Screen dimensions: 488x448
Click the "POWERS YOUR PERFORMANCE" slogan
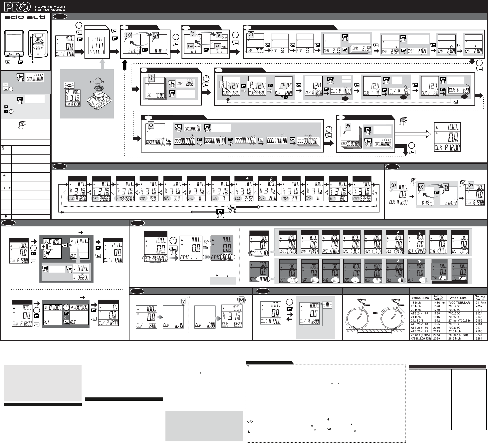tap(50, 8)
